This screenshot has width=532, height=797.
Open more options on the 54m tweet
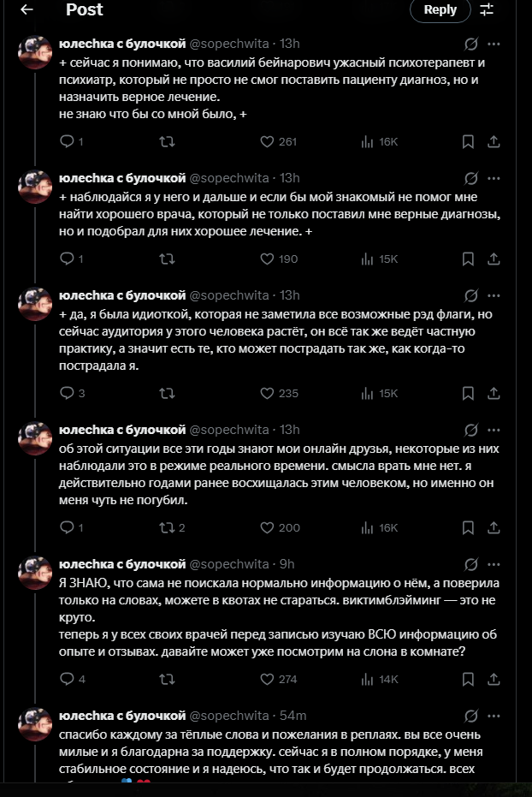[494, 716]
